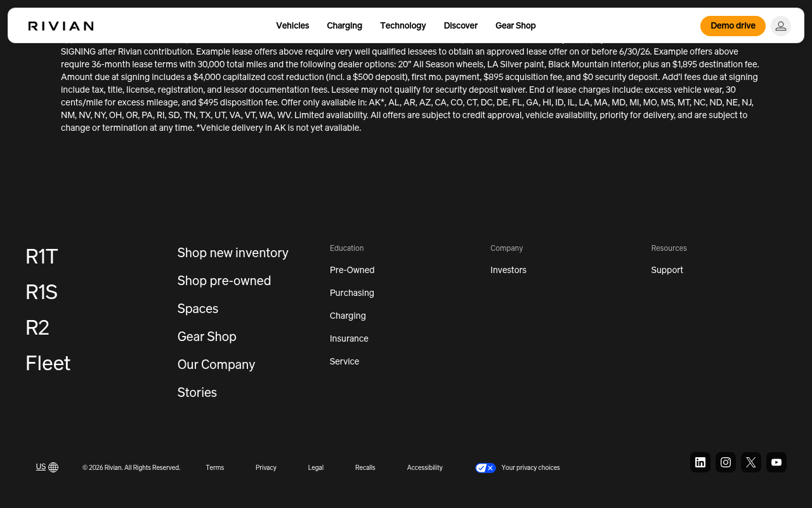Open the user account icon
812x508 pixels.
point(781,26)
